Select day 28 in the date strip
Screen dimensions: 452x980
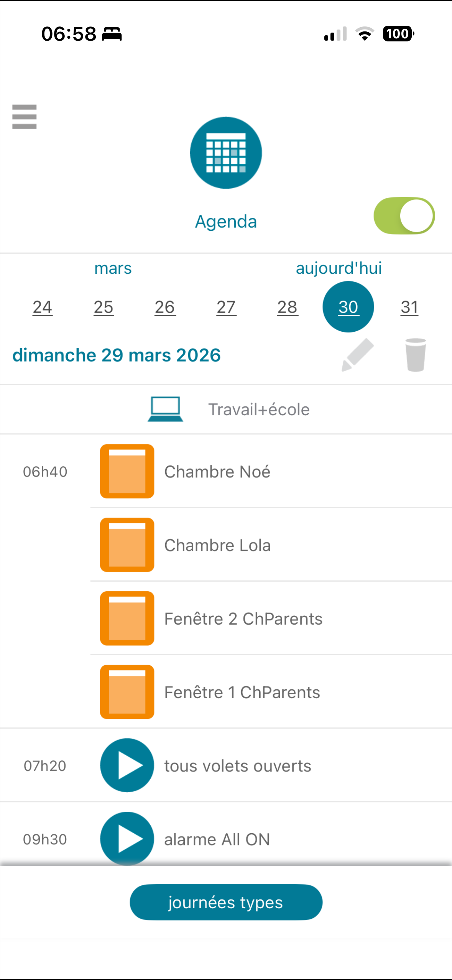(x=288, y=307)
